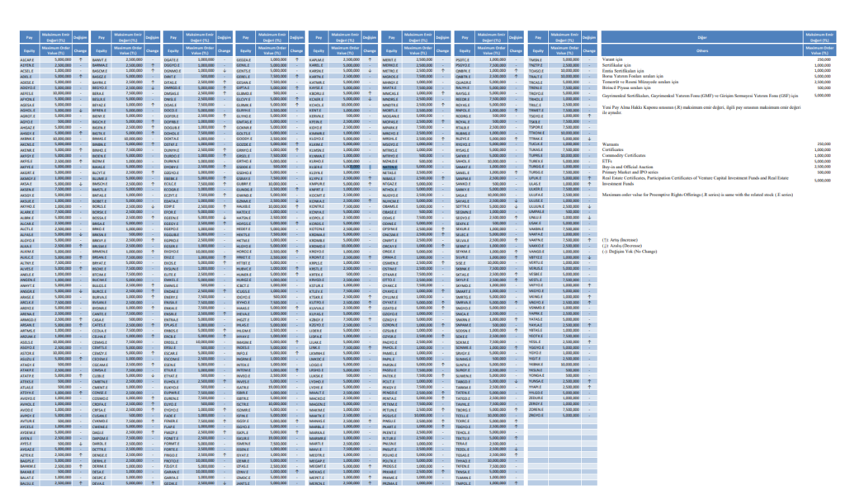Click the down arrow next to AGHOL.E
845x504 pixels.
point(80,111)
